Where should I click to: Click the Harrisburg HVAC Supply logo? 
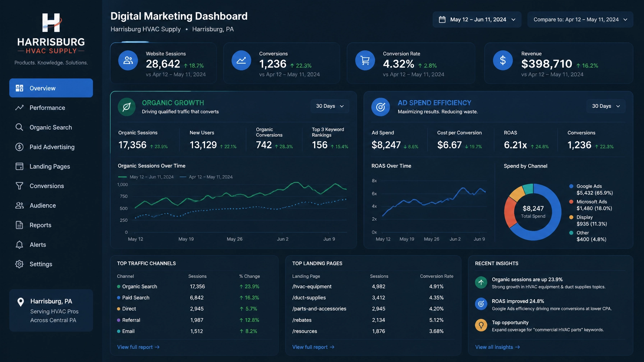tap(51, 34)
